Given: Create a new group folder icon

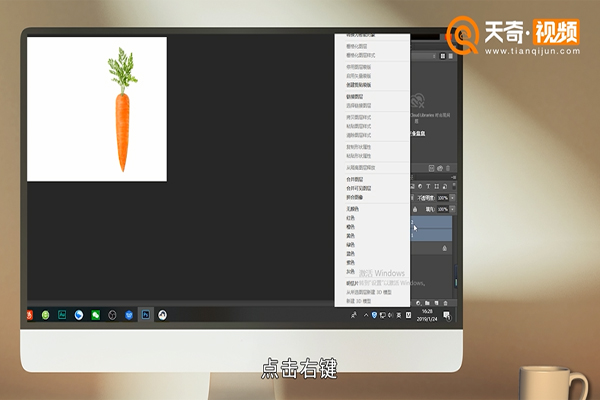Looking at the screenshot, I should pyautogui.click(x=427, y=303).
